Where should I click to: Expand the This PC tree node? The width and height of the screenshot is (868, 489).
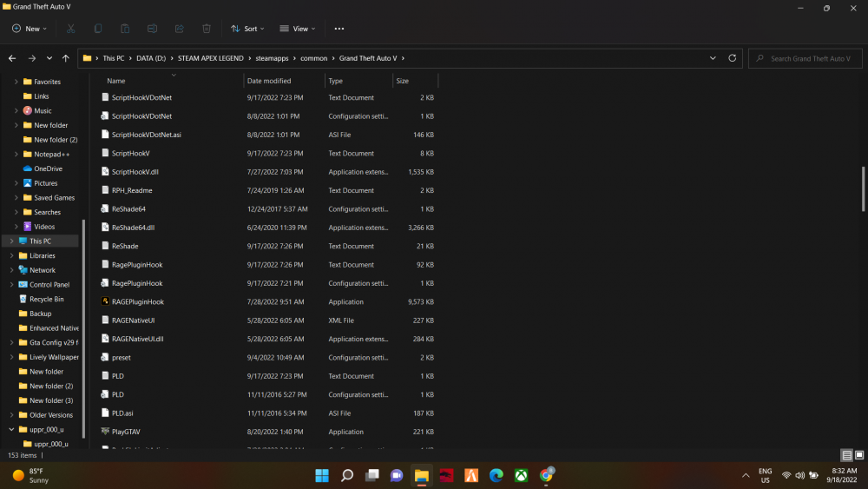point(11,241)
